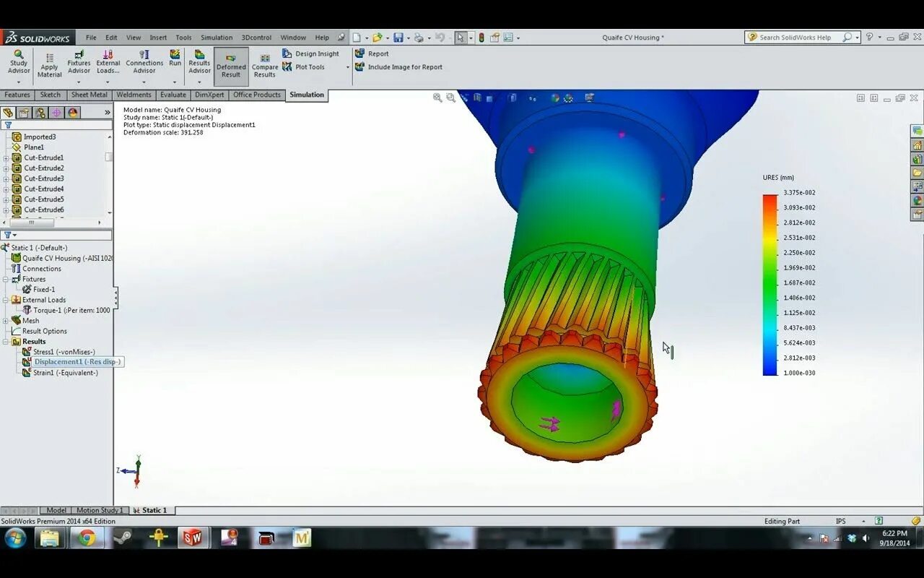Generate a simulation Report
The image size is (924, 578).
pos(372,53)
